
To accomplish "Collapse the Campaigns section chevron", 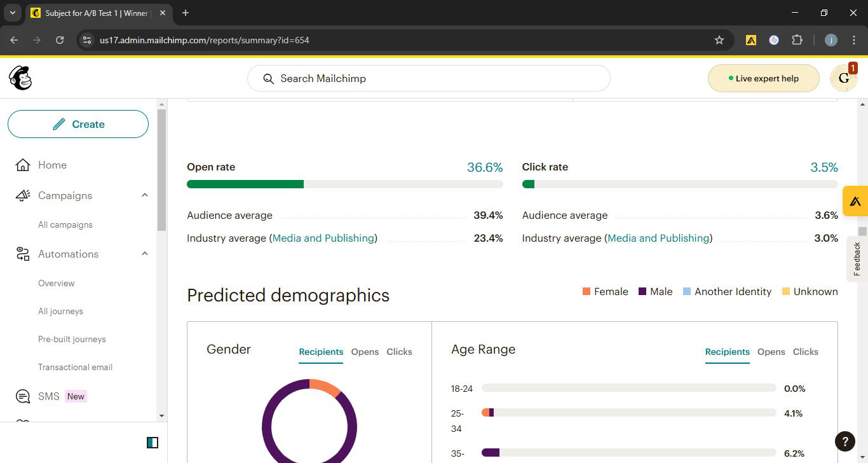I will click(145, 195).
